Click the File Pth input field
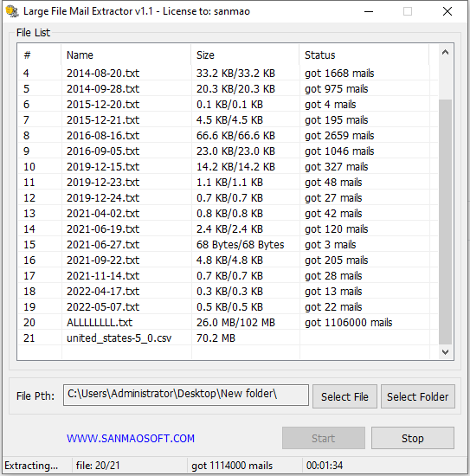Screen dimensions: 470x476 tap(186, 395)
